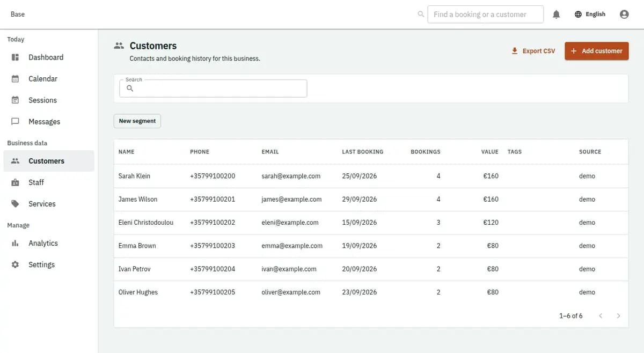Go to next page of customers
Screen dimensions: 644x353
click(x=618, y=316)
